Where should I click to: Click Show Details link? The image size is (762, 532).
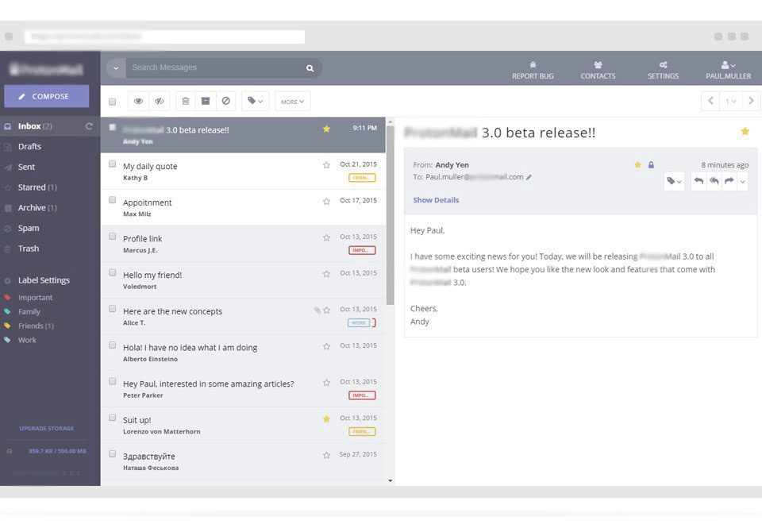tap(436, 200)
